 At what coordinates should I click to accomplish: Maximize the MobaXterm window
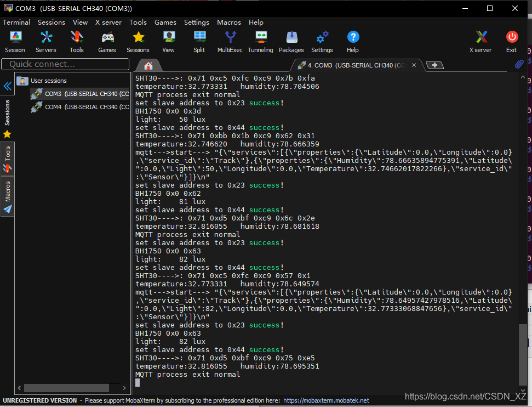coord(490,8)
